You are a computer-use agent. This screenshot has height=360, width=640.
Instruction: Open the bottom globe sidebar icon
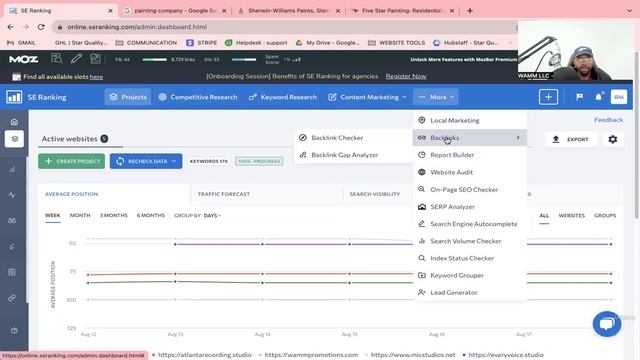(x=14, y=331)
